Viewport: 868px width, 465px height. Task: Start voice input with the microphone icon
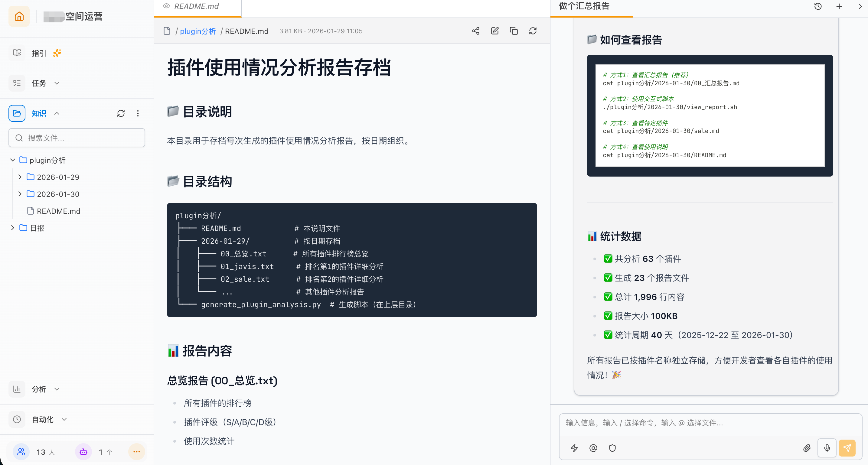point(827,448)
